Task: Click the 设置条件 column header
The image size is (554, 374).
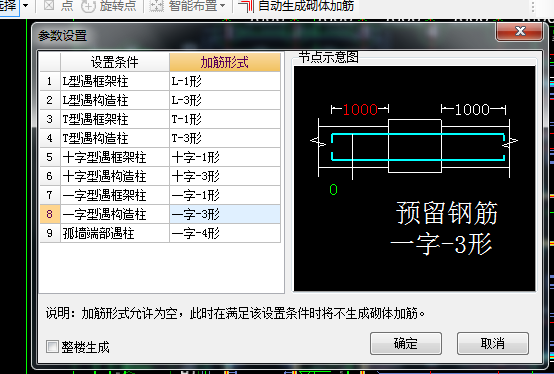Action: (115, 62)
